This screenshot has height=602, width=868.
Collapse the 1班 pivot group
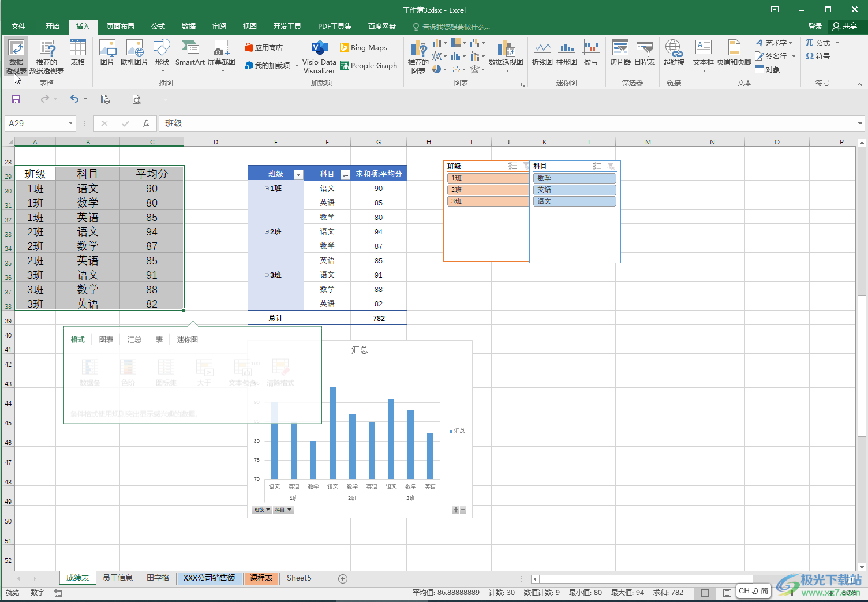point(267,189)
